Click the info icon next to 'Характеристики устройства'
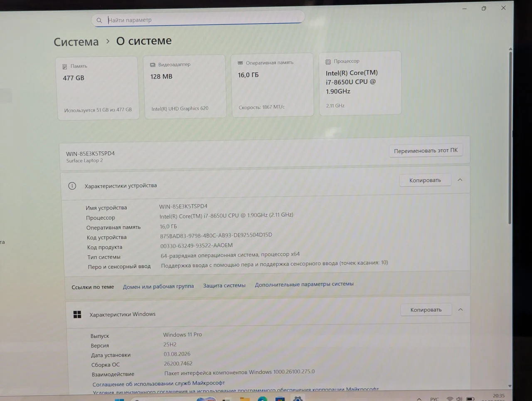This screenshot has height=401, width=532. pos(72,186)
